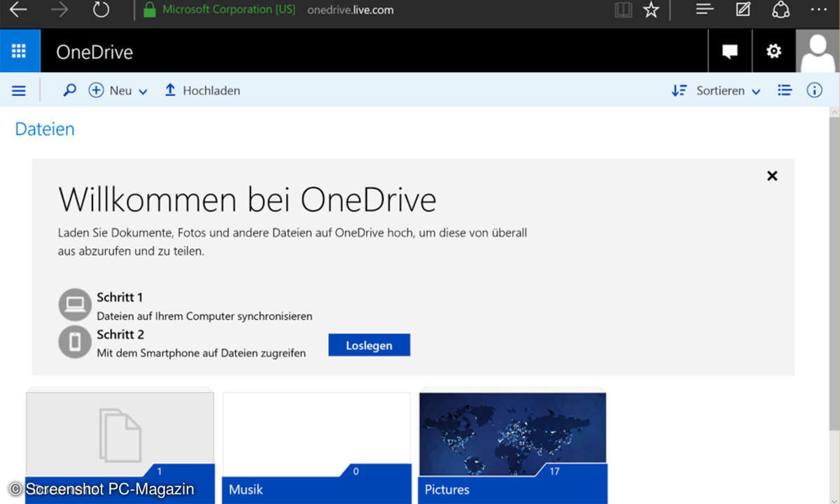The height and width of the screenshot is (504, 840).
Task: Open the messaging chat bubble icon
Action: [730, 51]
